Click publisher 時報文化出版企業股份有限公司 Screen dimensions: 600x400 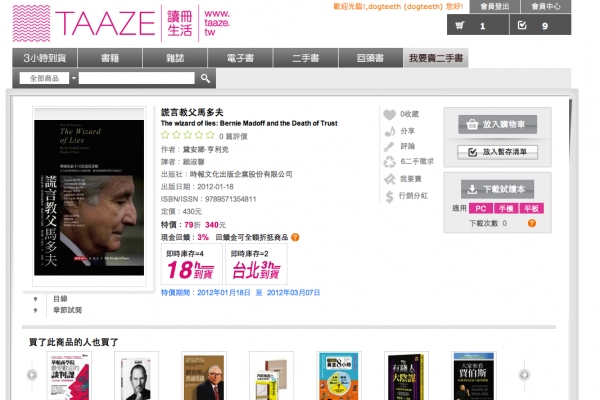click(x=241, y=175)
